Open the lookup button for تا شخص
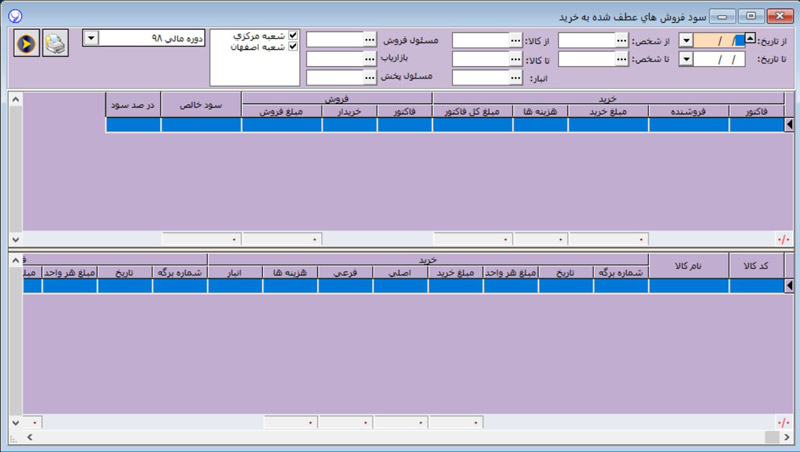800x452 pixels. pyautogui.click(x=623, y=59)
